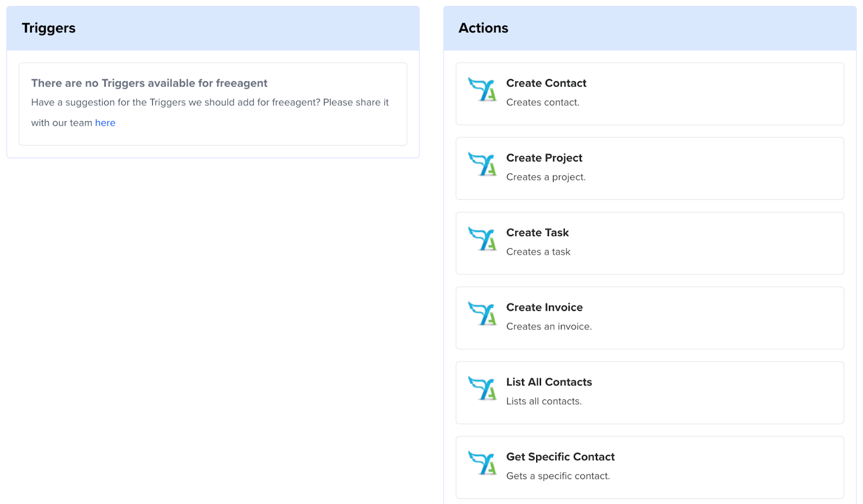Click the FreeAgent icon beside Create Contact
Viewport: 863px width, 504px height.
coord(482,89)
